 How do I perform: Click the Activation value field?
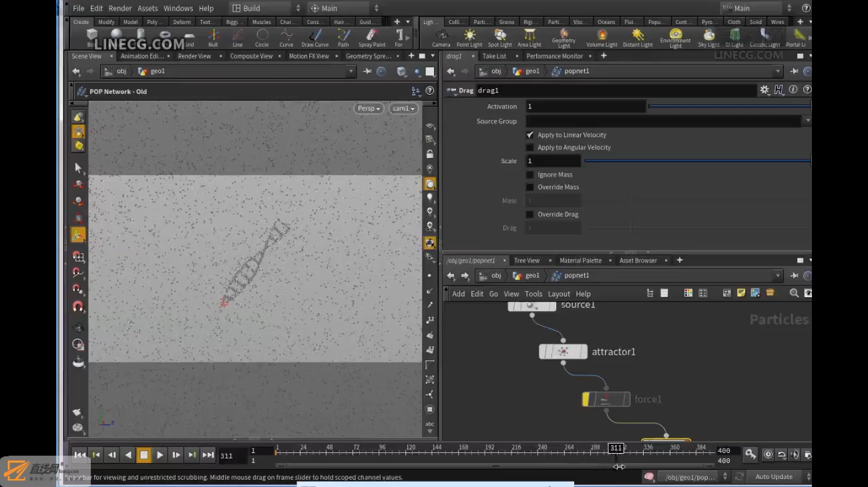coord(586,107)
